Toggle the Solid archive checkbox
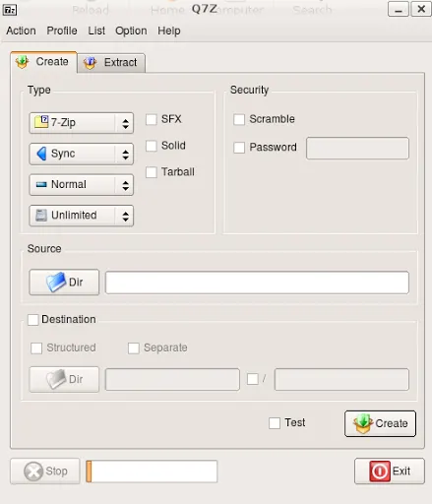Screen dimensions: 432x504 (x=152, y=146)
